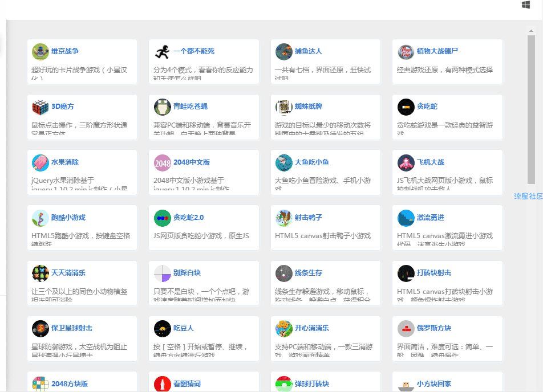Click the popsicle icon for 水果消除
The image size is (543, 392).
tap(40, 162)
